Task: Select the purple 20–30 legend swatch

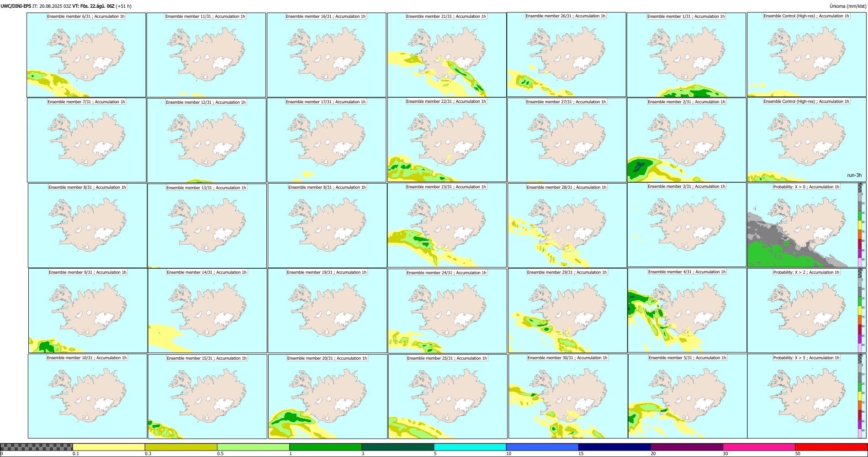Action: (x=687, y=447)
